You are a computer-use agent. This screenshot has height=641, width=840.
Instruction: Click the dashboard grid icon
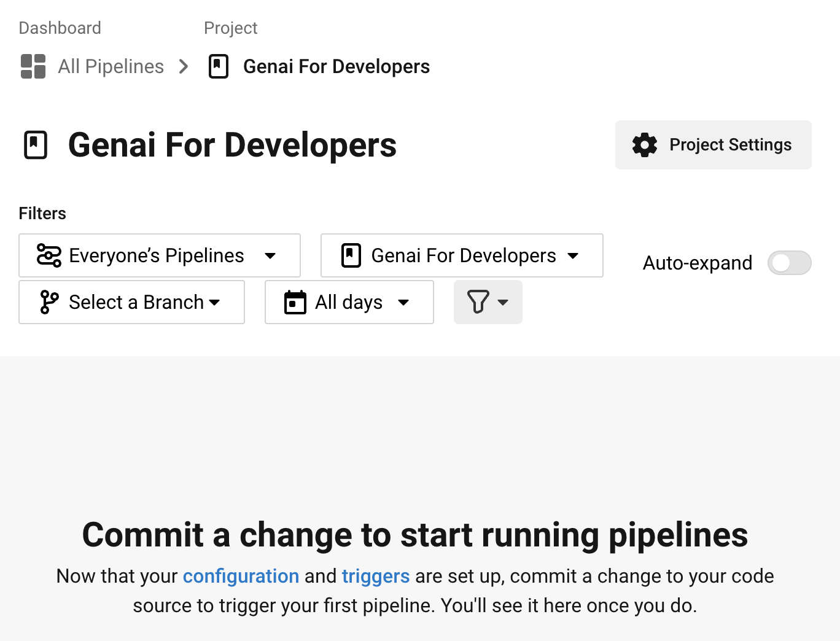33,66
